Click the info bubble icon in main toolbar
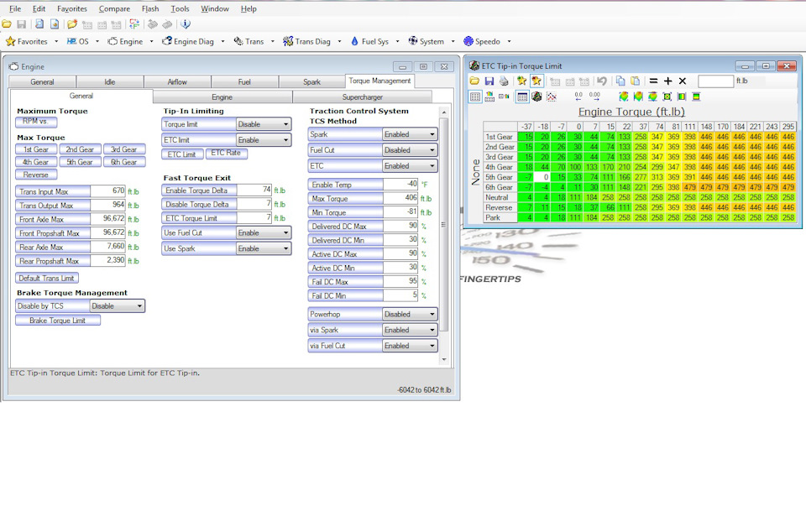806x532 pixels. (186, 24)
